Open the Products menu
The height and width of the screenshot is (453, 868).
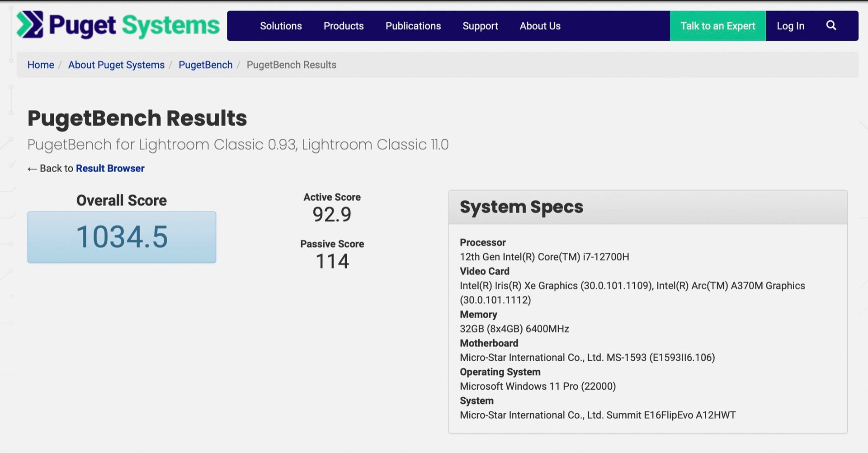tap(344, 26)
